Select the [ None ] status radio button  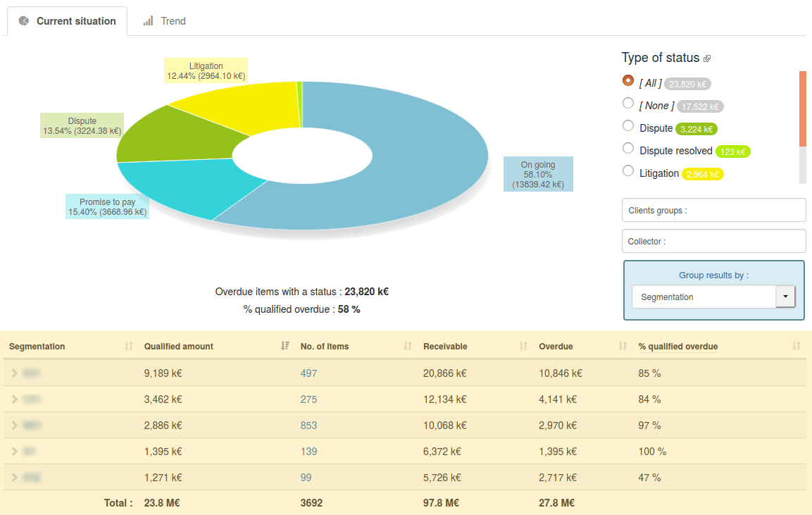point(628,104)
